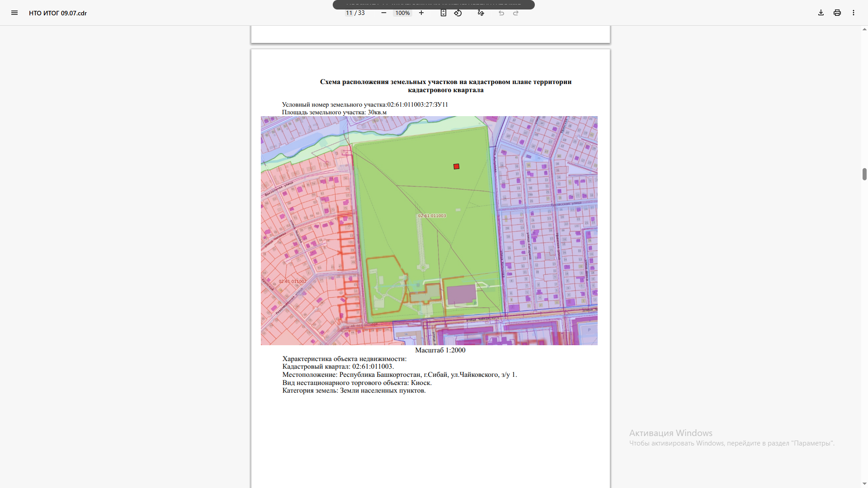Redo the annotation action
Viewport: 868px width, 488px height.
(516, 13)
